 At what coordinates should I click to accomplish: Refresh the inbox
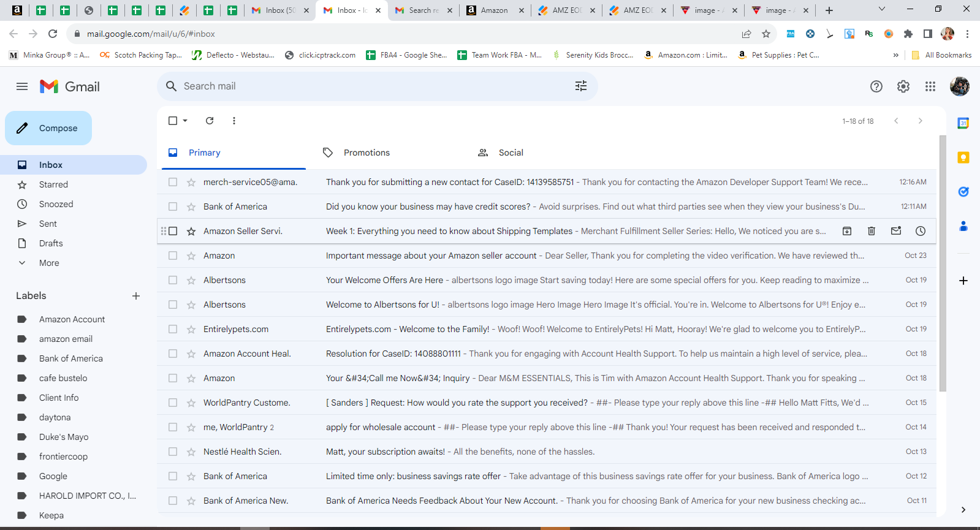tap(210, 121)
